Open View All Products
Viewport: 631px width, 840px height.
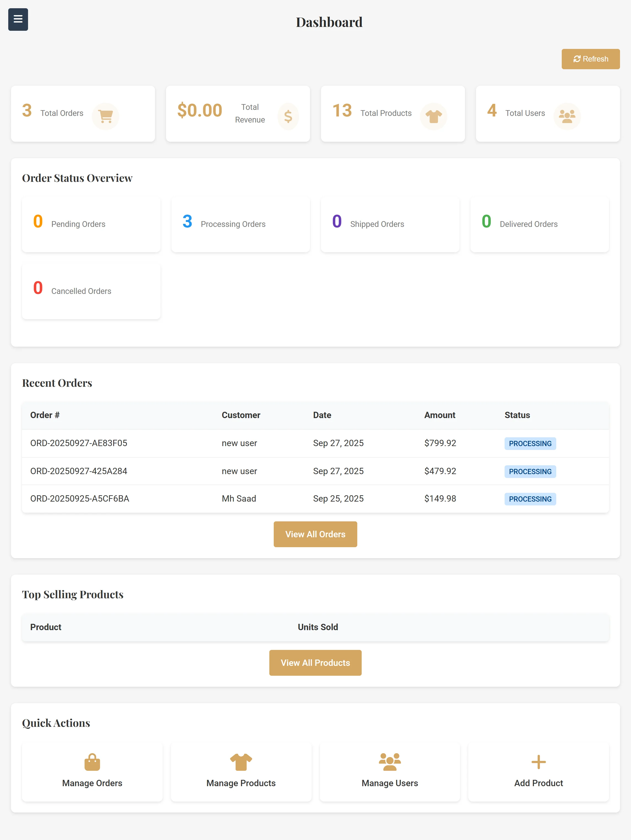[315, 663]
